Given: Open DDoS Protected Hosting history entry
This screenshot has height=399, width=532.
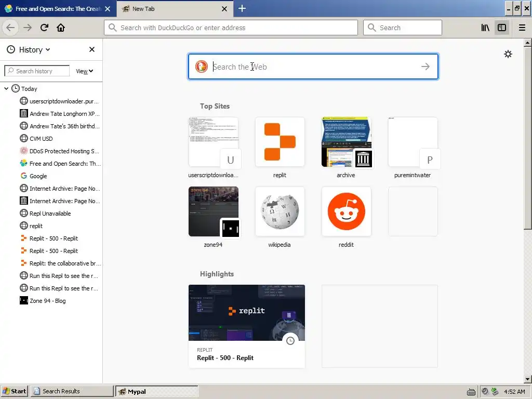Looking at the screenshot, I should 60,151.
